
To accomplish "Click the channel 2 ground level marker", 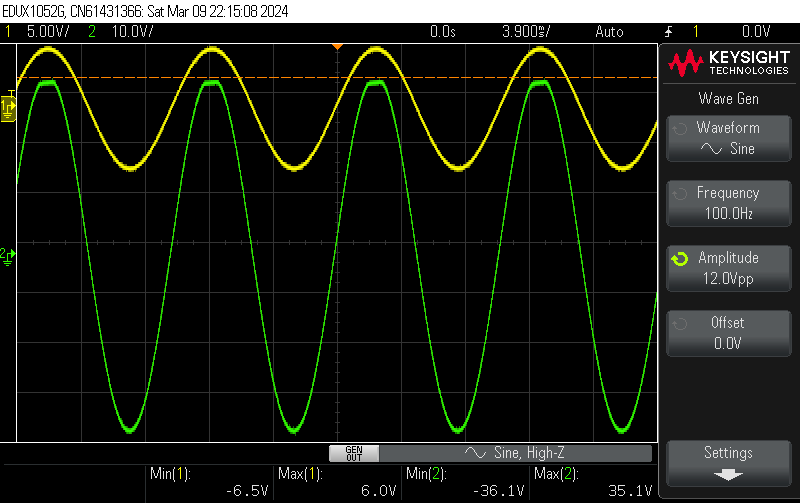I will click(x=8, y=256).
